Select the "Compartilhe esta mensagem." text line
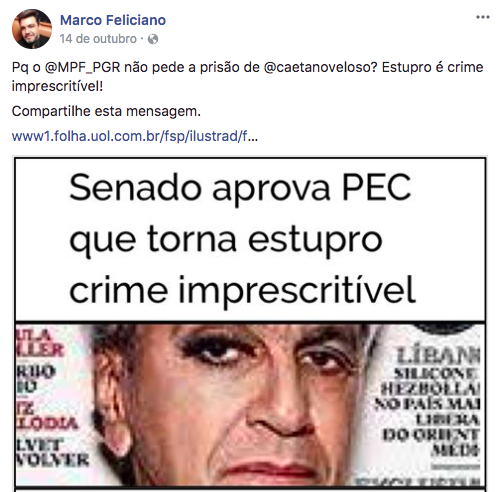 [x=106, y=111]
